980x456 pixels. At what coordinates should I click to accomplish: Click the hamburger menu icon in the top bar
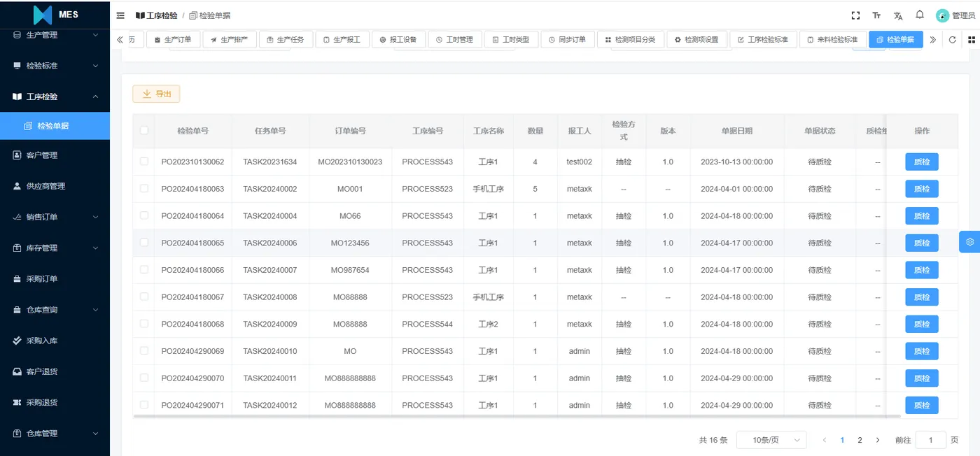(119, 15)
